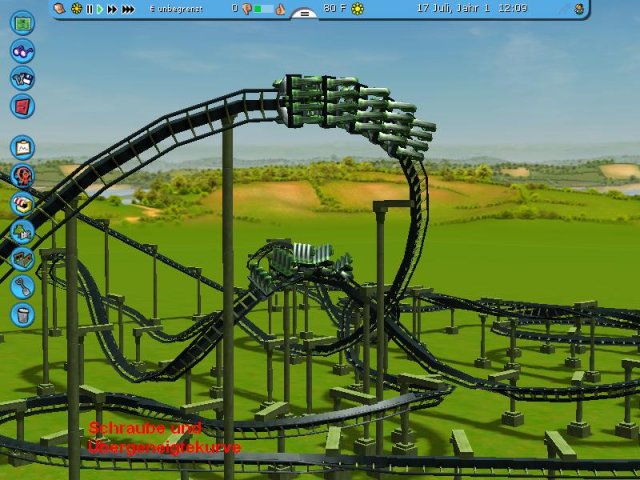Click the red exit door icon
Viewport: 640px width, 480px height.
coord(22,106)
